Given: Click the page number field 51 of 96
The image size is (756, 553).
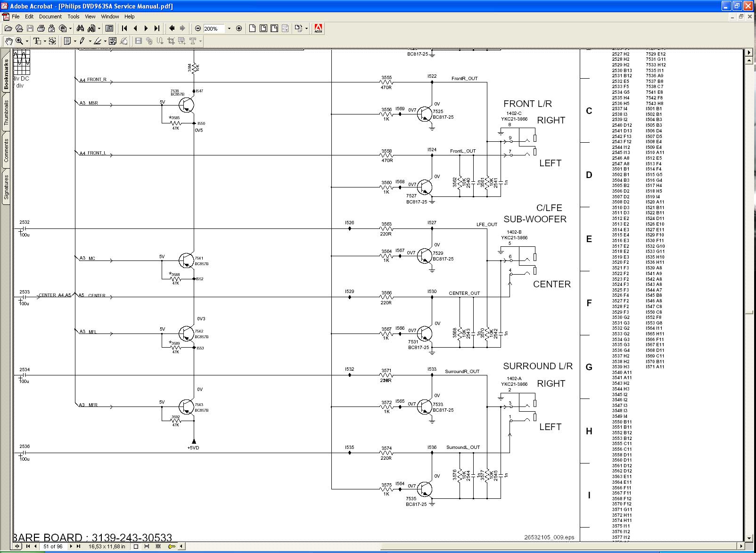Looking at the screenshot, I should (53, 546).
